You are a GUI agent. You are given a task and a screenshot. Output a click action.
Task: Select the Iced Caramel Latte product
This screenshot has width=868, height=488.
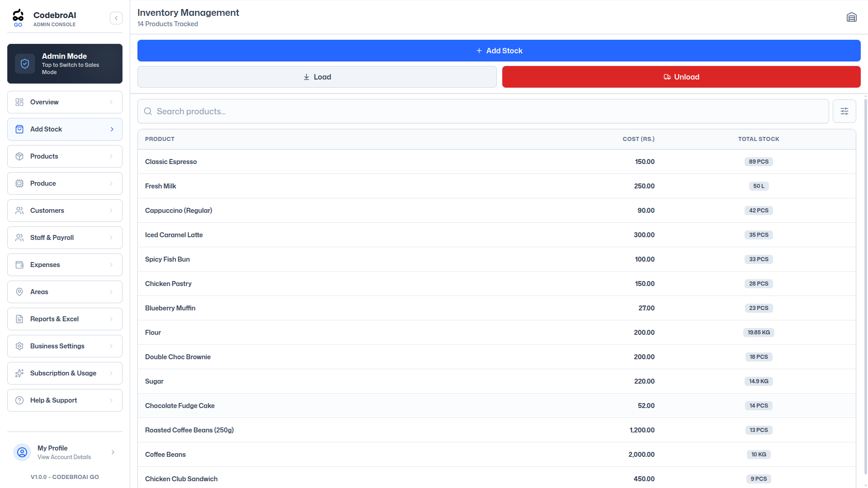pos(174,235)
